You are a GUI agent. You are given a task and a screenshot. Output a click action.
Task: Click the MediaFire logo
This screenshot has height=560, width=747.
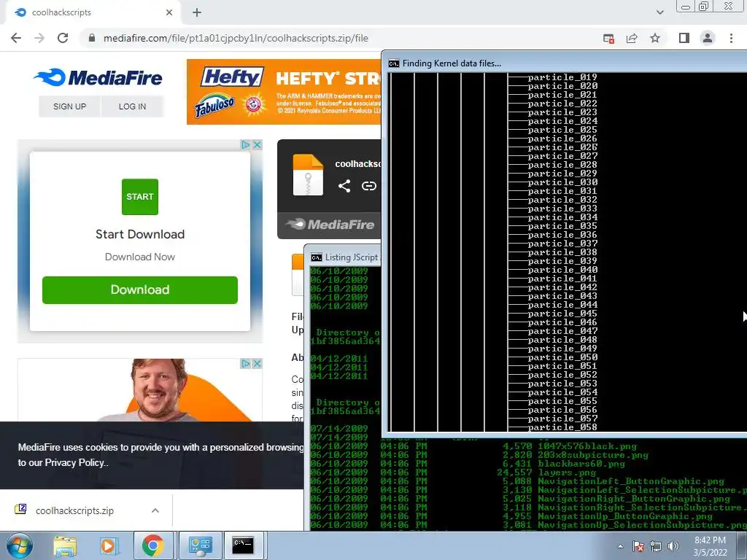click(98, 77)
